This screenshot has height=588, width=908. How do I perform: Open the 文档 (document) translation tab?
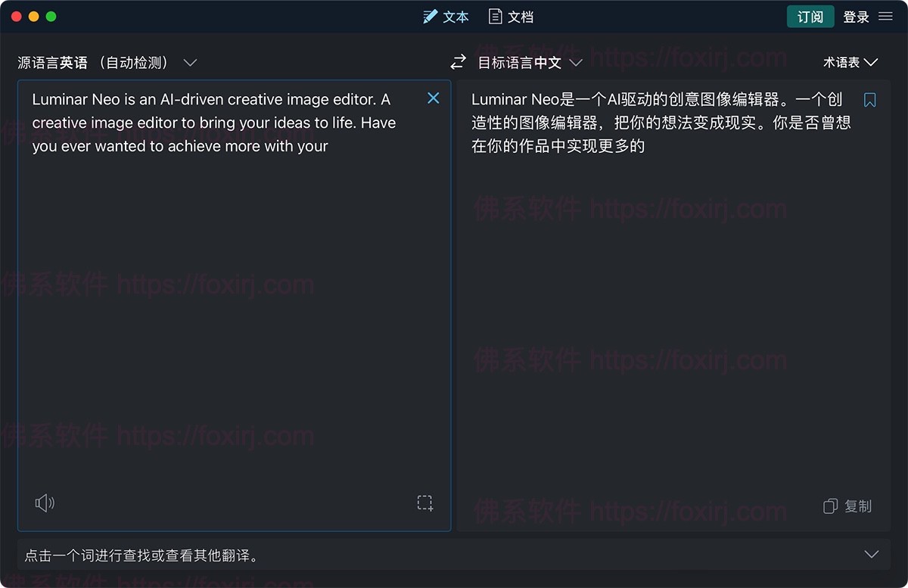point(511,17)
